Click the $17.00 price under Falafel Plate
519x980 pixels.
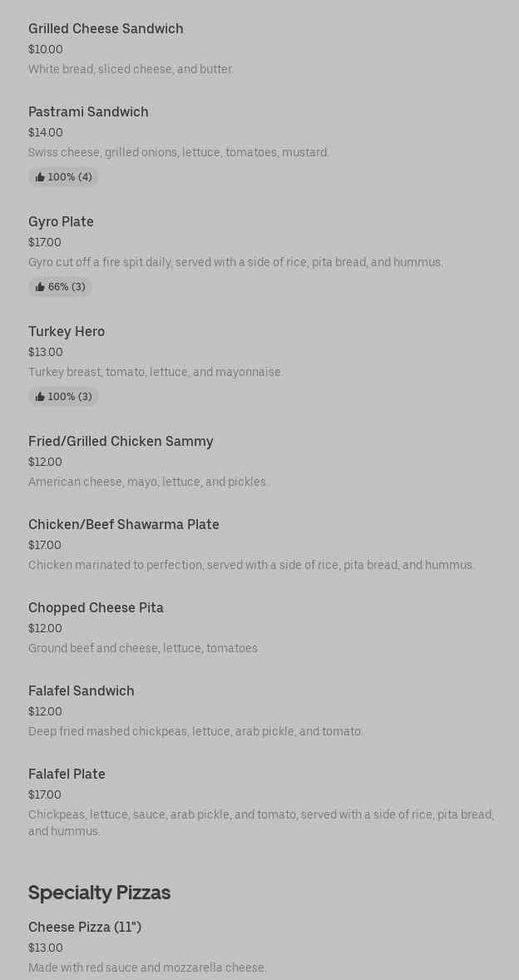[45, 794]
